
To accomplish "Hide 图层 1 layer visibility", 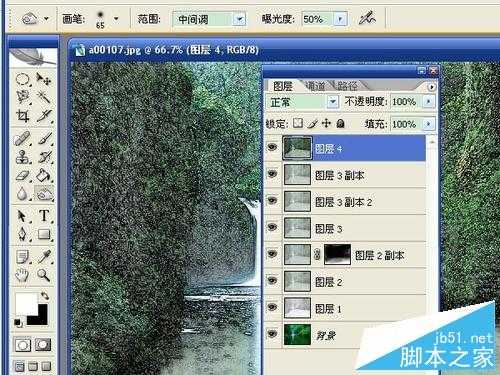I will tap(273, 307).
